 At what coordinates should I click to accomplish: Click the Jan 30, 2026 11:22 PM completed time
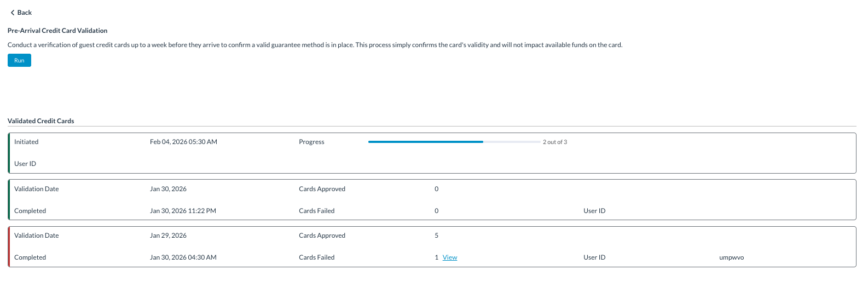coord(183,211)
